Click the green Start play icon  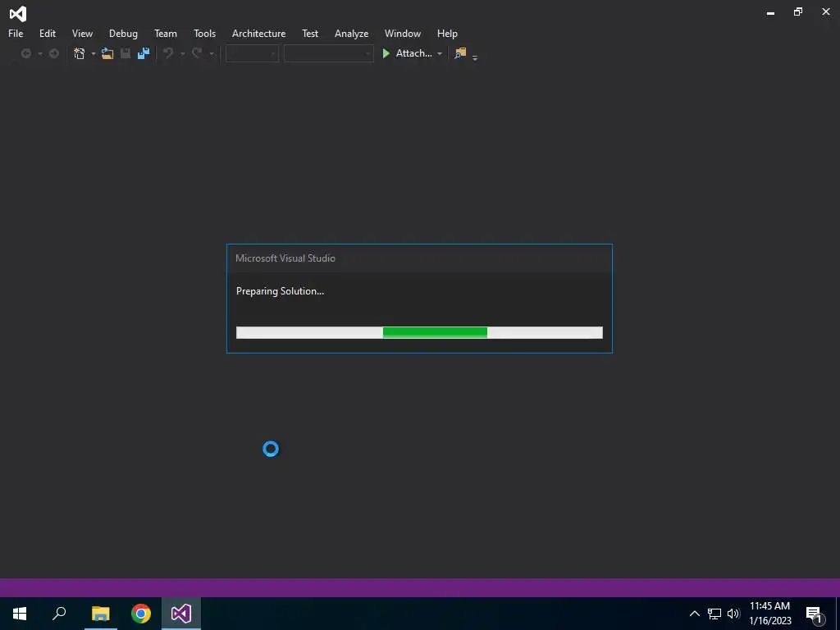[386, 53]
